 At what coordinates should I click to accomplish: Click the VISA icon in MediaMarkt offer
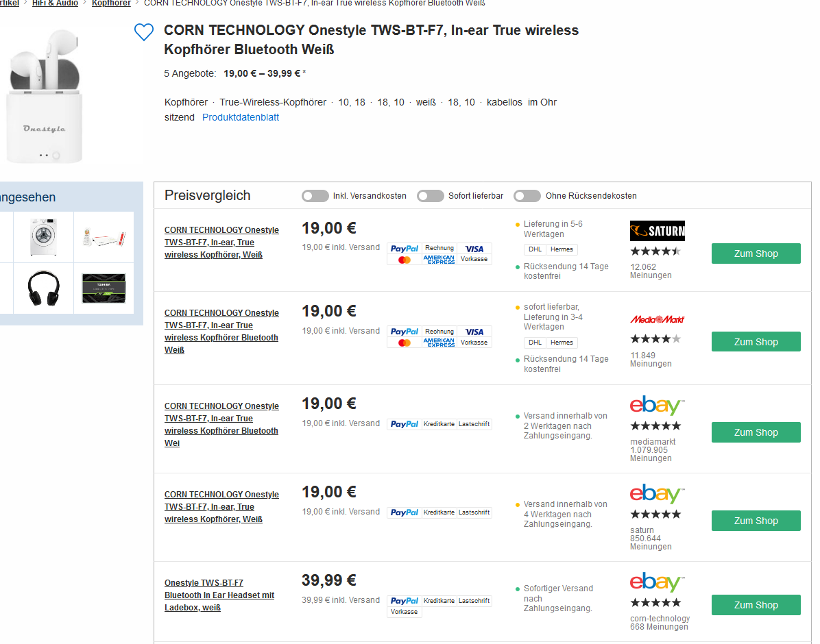click(x=474, y=332)
